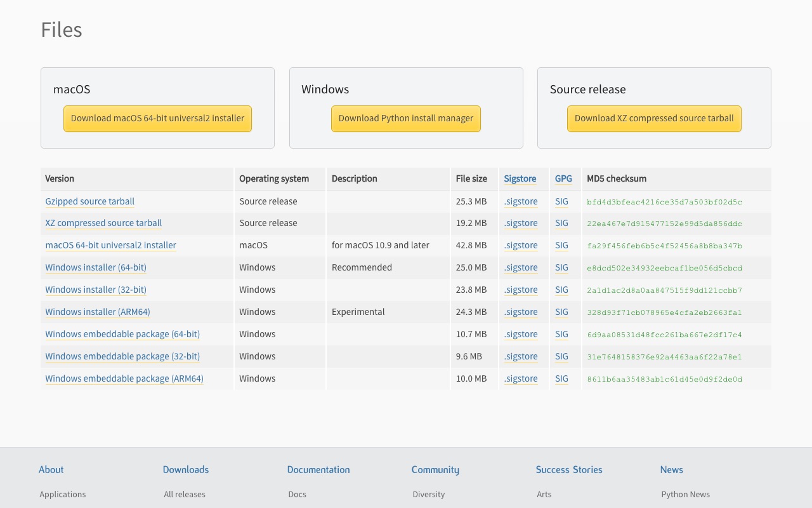The image size is (812, 508).
Task: Open SIG for Windows installer (32-bit)
Action: 561,290
